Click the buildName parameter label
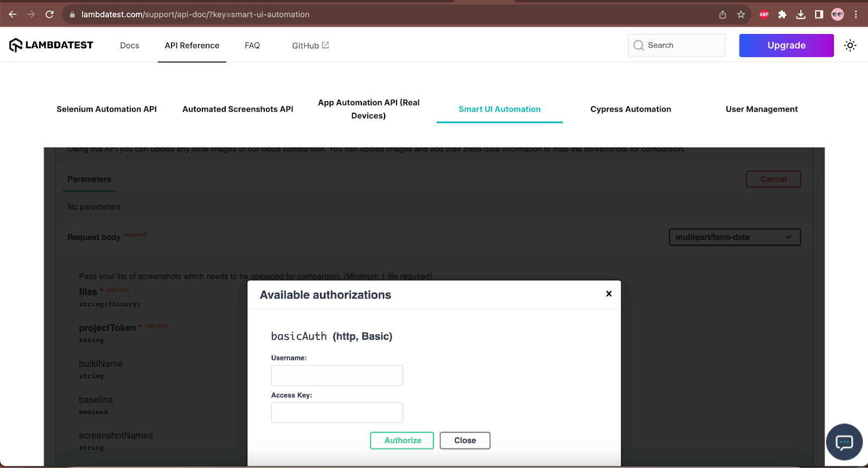 (101, 364)
